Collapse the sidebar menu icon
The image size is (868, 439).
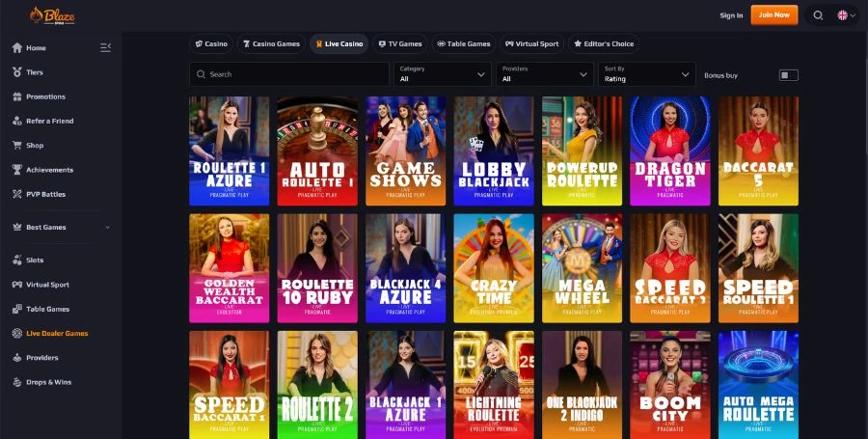coord(106,47)
